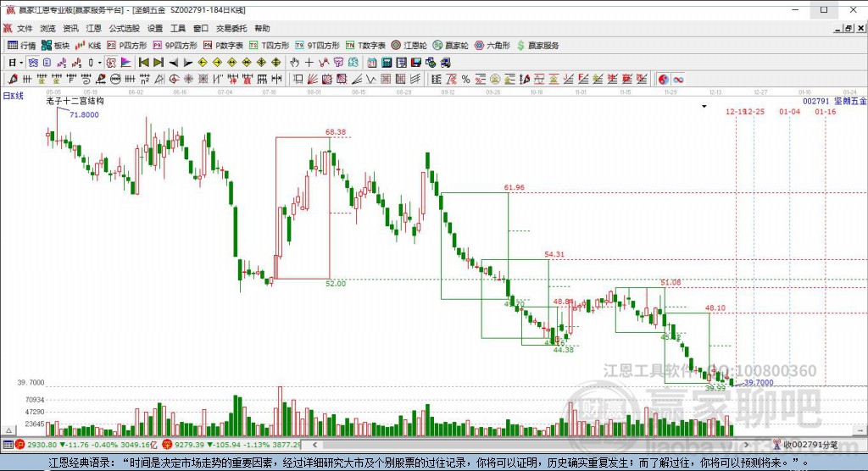Expand the candlestick style dropdown arrow

pyautogui.click(x=100, y=63)
